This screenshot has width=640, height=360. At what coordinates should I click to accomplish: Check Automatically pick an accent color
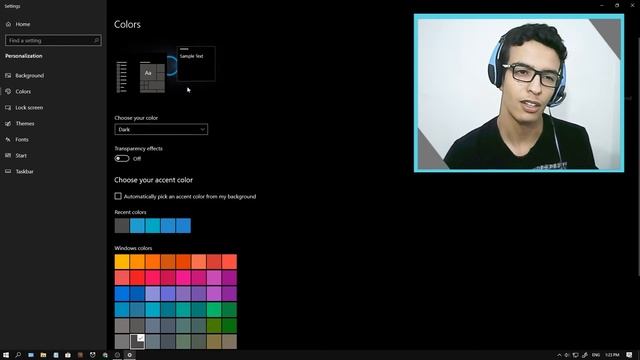(x=118, y=196)
